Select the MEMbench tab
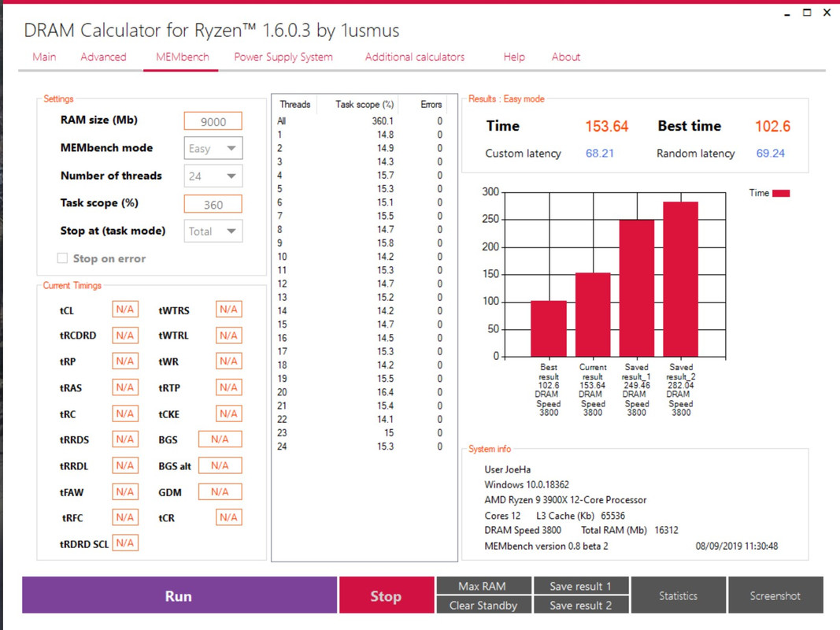The width and height of the screenshot is (840, 630). coord(182,57)
